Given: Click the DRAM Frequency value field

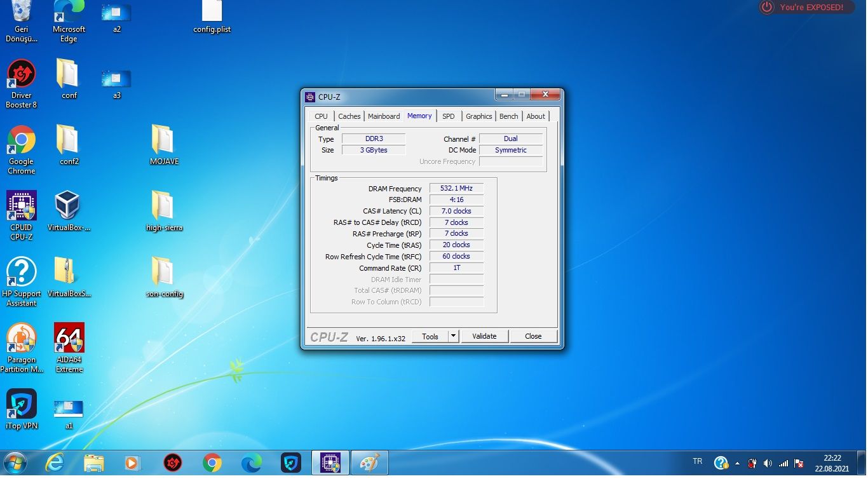Looking at the screenshot, I should 456,189.
